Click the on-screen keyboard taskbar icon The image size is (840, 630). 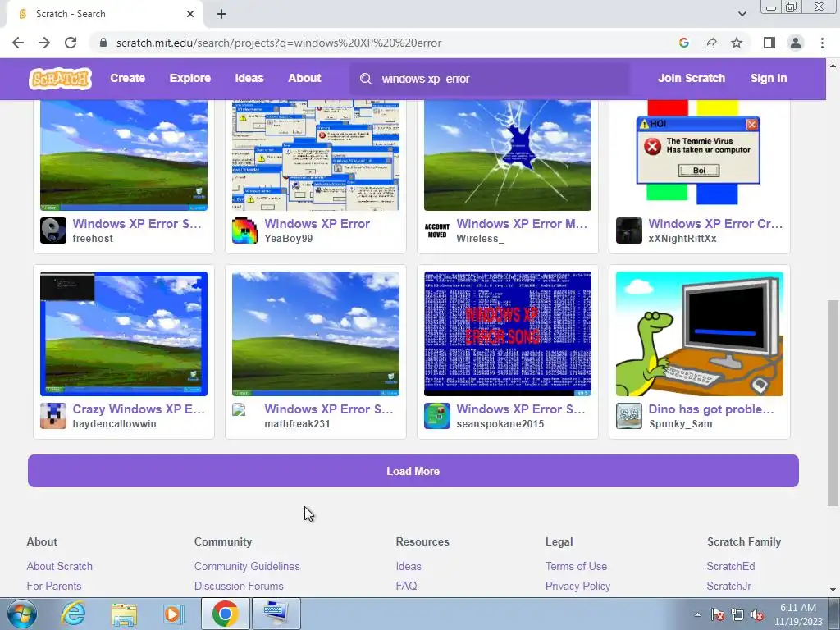(x=276, y=614)
